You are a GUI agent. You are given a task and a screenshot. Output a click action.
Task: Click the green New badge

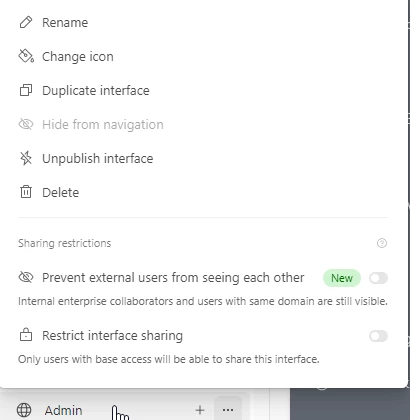342,278
